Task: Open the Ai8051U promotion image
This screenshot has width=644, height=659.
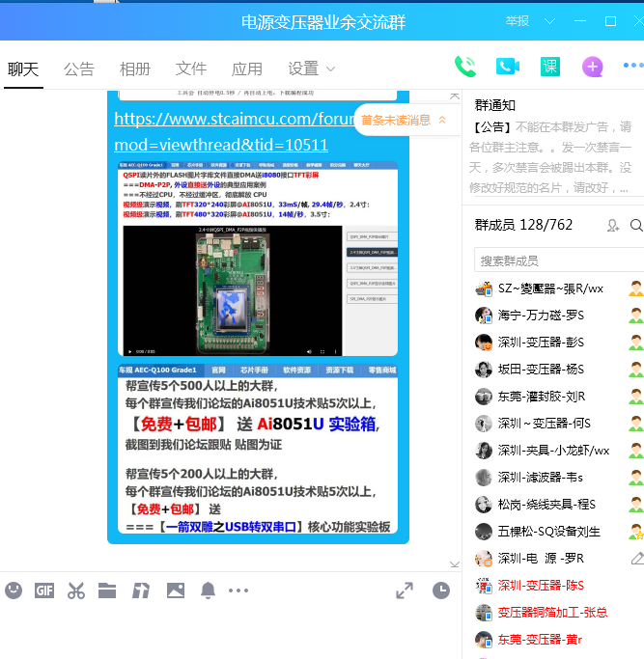Action: coord(258,449)
